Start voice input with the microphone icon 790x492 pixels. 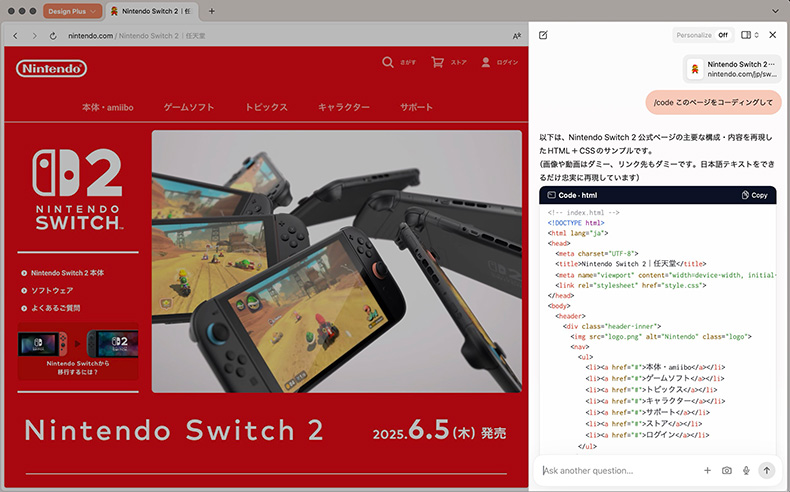[x=746, y=470]
